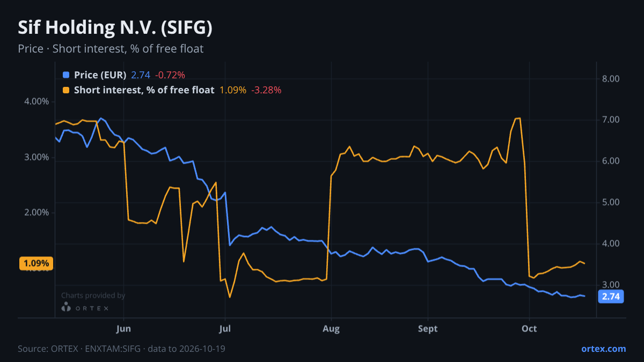Click the 3.00 right axis label
The height and width of the screenshot is (362, 644).
pyautogui.click(x=611, y=285)
